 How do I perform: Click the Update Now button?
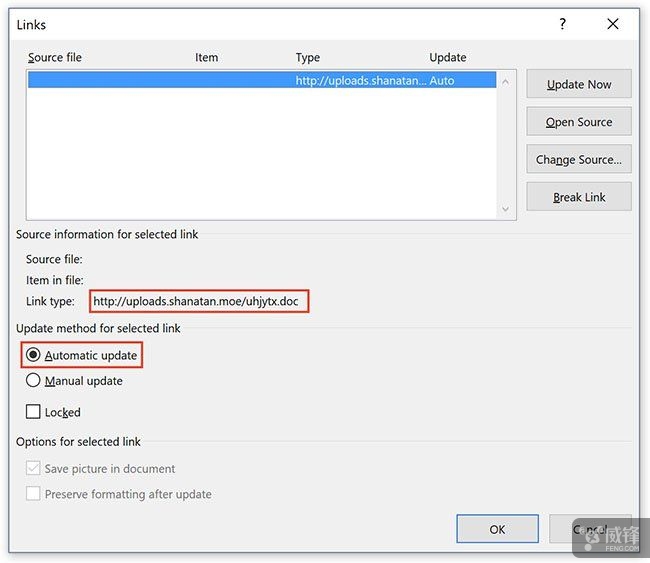pos(579,84)
